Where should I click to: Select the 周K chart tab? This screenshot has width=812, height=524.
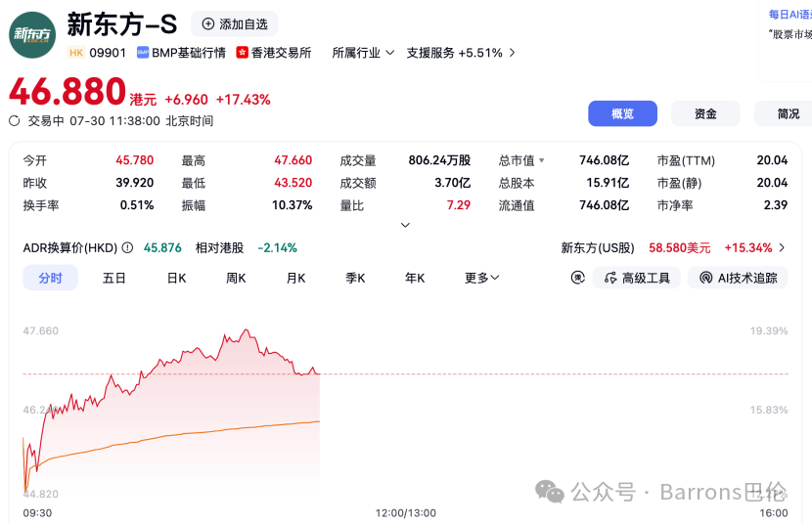pyautogui.click(x=236, y=278)
